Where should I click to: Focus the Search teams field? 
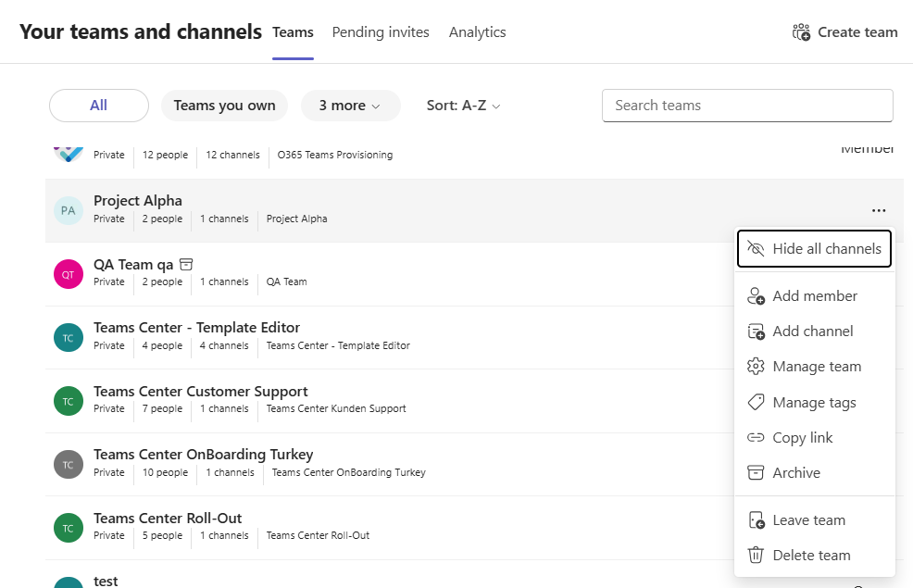[747, 106]
